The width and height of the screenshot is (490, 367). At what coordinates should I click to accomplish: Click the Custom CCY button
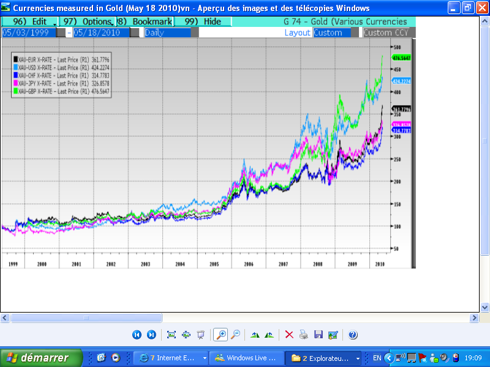click(x=389, y=33)
